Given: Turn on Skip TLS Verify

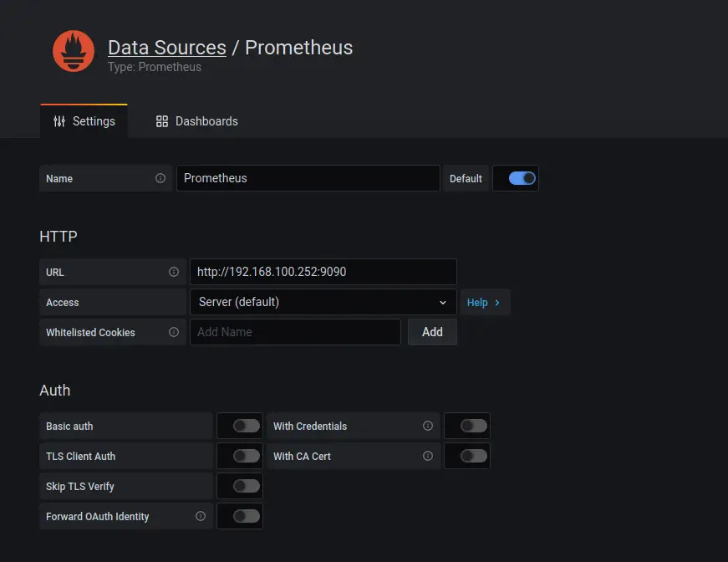Looking at the screenshot, I should (x=246, y=486).
